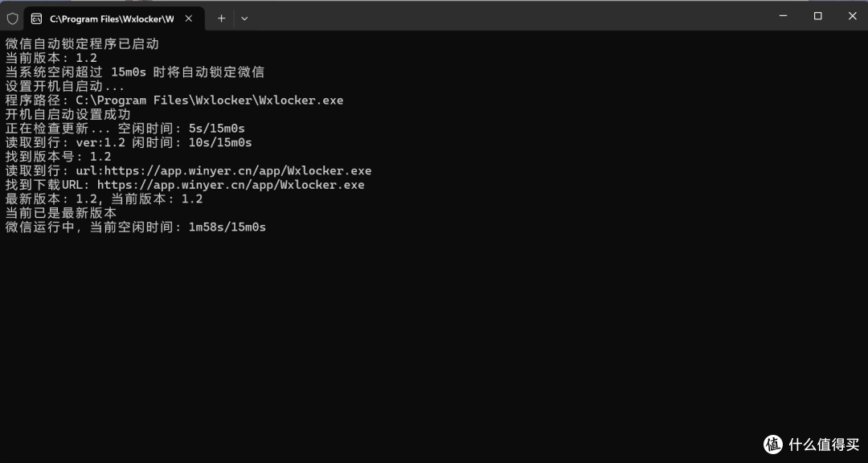This screenshot has height=463, width=868.
Task: Click the text '最新版本: 1.2, 当前版本: 1.2'
Action: coord(104,199)
